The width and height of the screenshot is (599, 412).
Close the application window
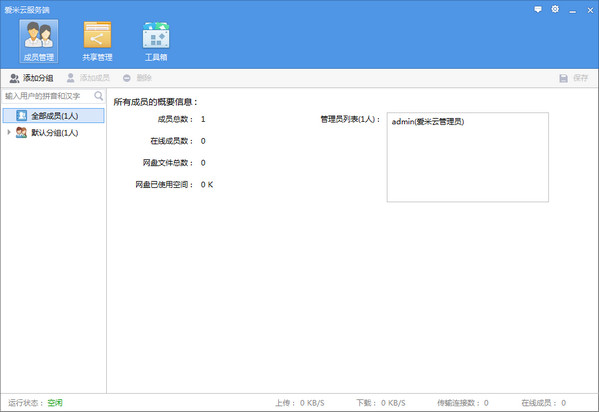(x=590, y=10)
